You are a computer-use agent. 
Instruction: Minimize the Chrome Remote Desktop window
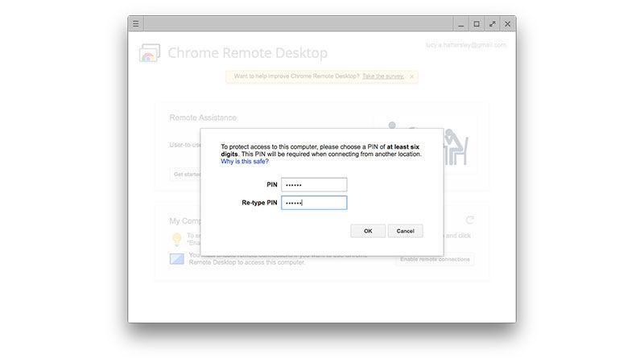pos(460,24)
